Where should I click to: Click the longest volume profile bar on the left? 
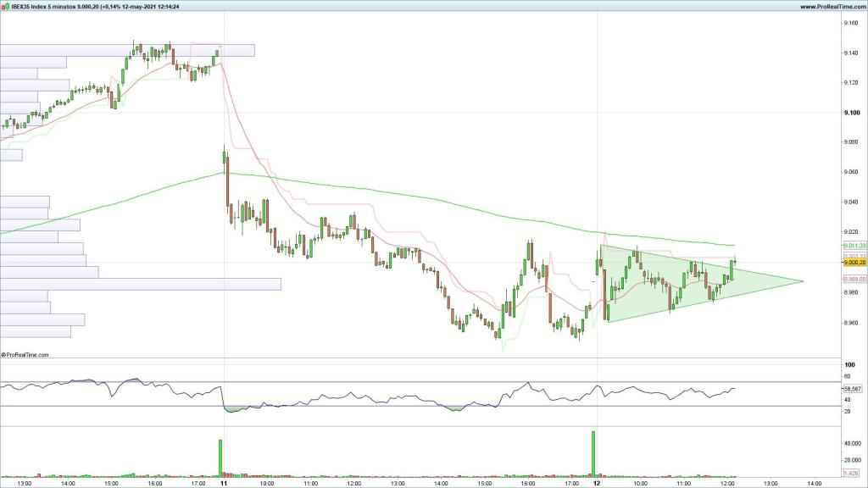(x=140, y=285)
